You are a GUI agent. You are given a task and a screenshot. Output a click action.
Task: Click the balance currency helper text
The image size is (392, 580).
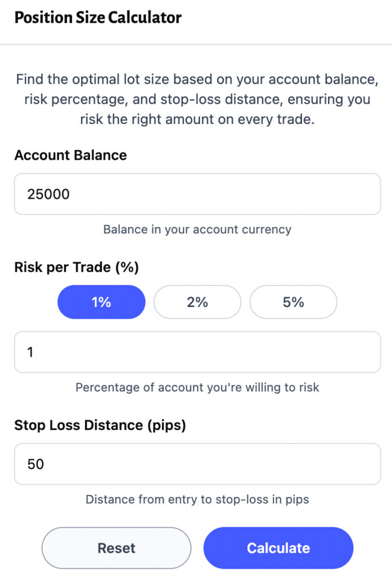click(x=196, y=229)
